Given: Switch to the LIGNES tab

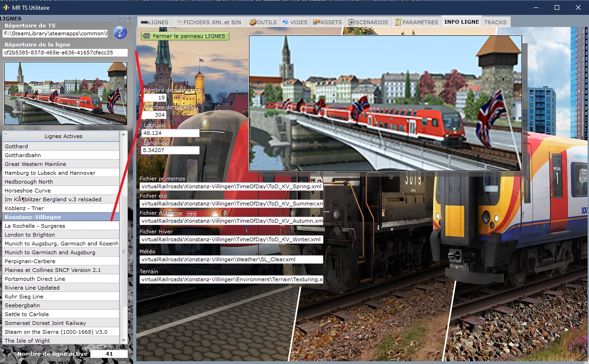Looking at the screenshot, I should 154,22.
